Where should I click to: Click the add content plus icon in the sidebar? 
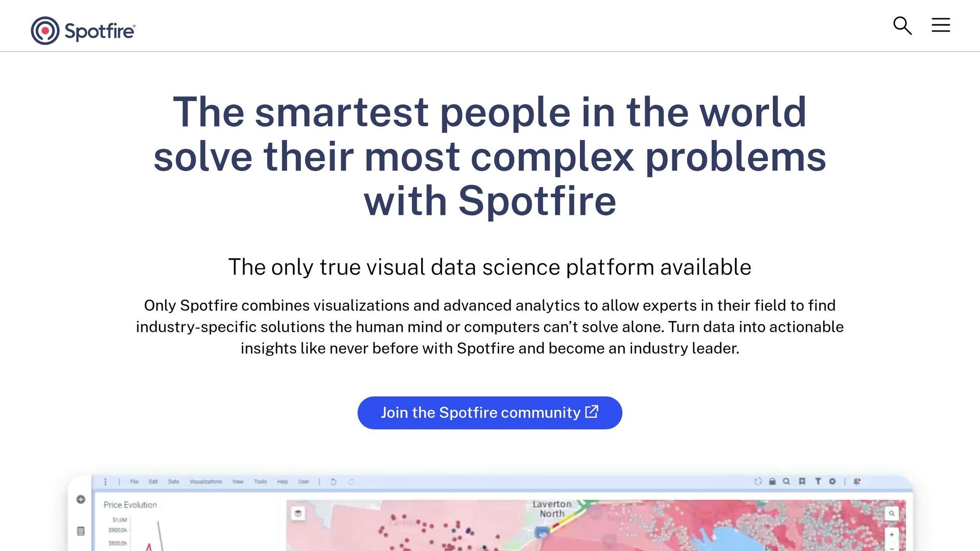coord(80,499)
